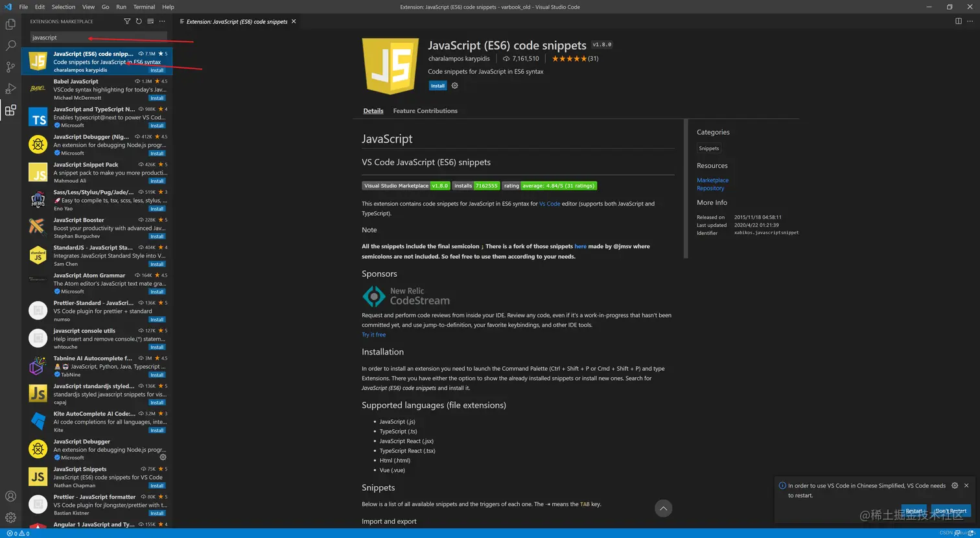Switch to Feature Contributions tab
This screenshot has height=538, width=980.
[x=425, y=111]
